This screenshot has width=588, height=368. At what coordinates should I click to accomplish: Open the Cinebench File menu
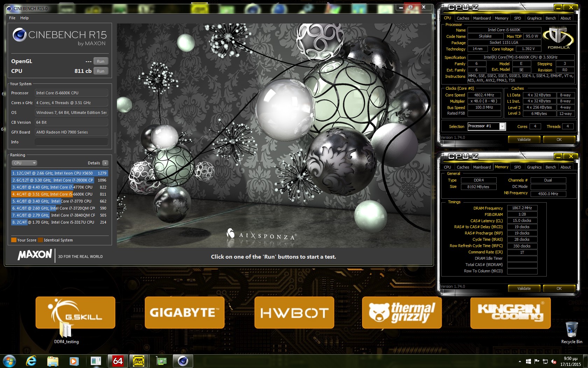tap(12, 18)
